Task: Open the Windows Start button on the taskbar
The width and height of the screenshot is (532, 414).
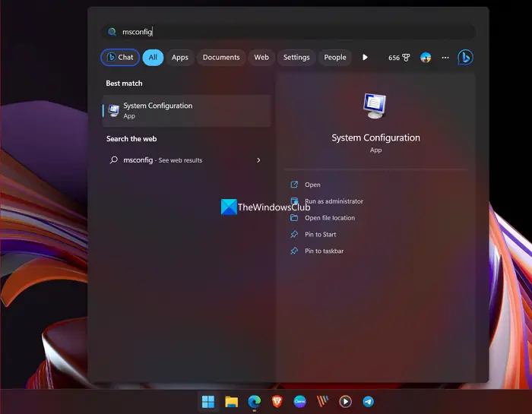Action: [x=208, y=402]
